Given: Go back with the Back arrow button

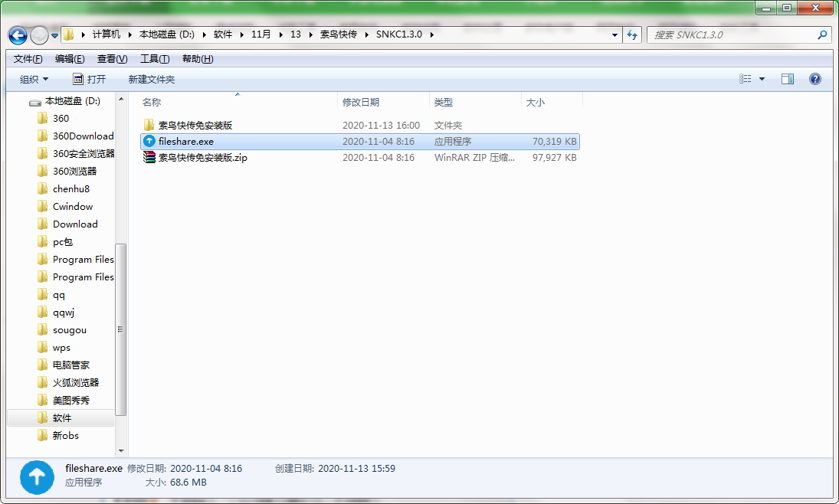Looking at the screenshot, I should tap(18, 35).
